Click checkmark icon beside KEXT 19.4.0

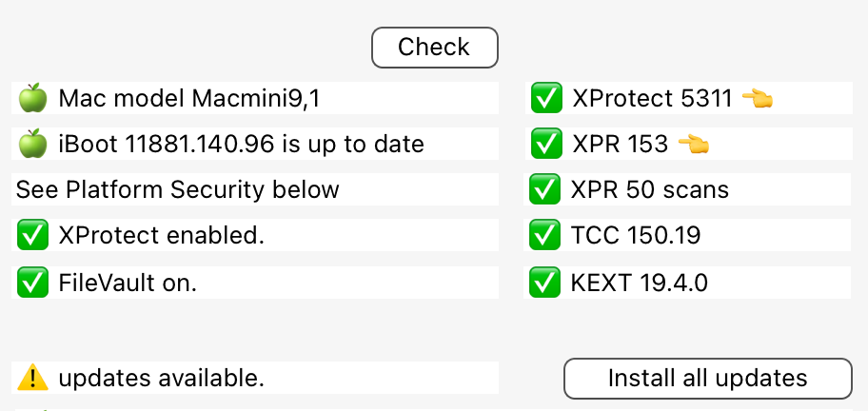click(x=544, y=283)
